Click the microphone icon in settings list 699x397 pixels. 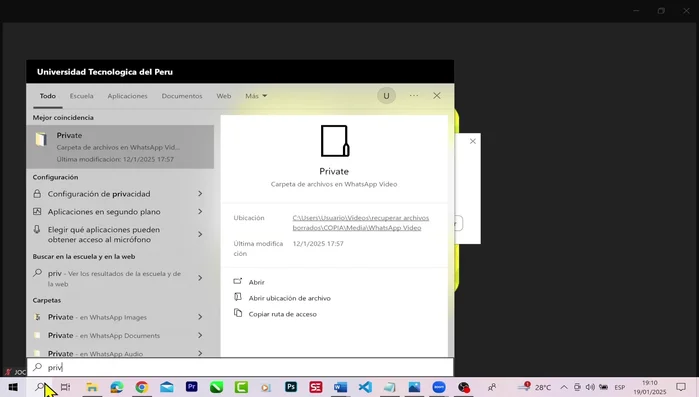tap(37, 229)
